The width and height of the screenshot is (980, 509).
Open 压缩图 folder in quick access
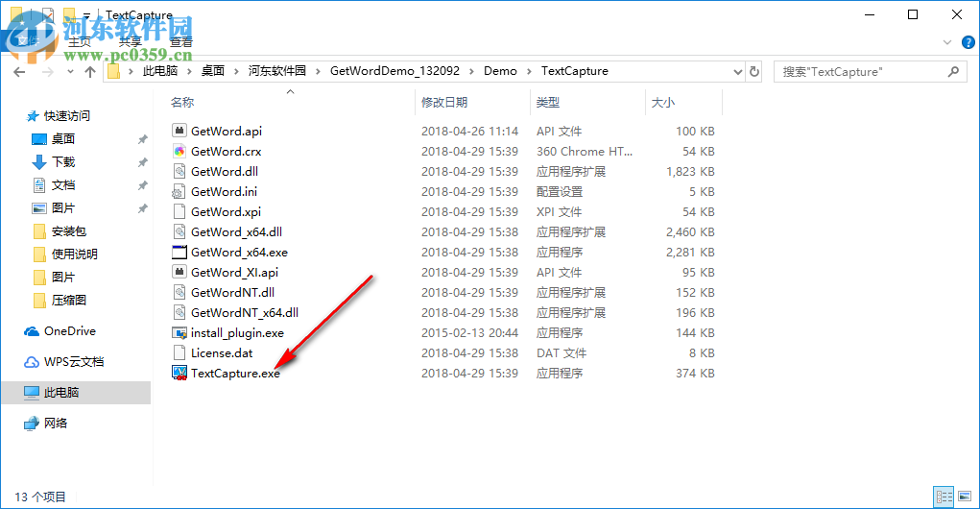68,301
